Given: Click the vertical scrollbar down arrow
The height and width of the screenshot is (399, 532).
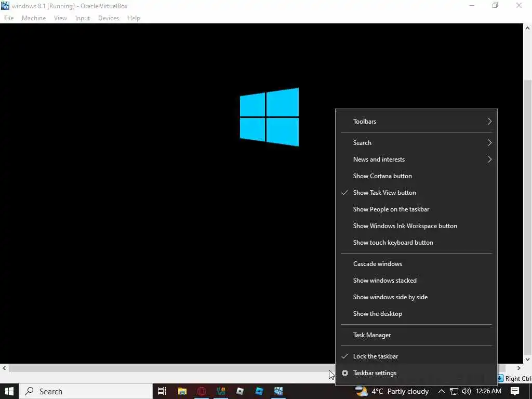Looking at the screenshot, I should click(x=528, y=360).
